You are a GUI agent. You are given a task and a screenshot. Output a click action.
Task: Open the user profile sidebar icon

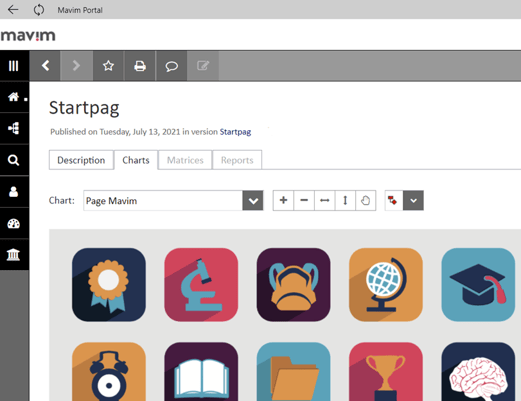(x=14, y=192)
